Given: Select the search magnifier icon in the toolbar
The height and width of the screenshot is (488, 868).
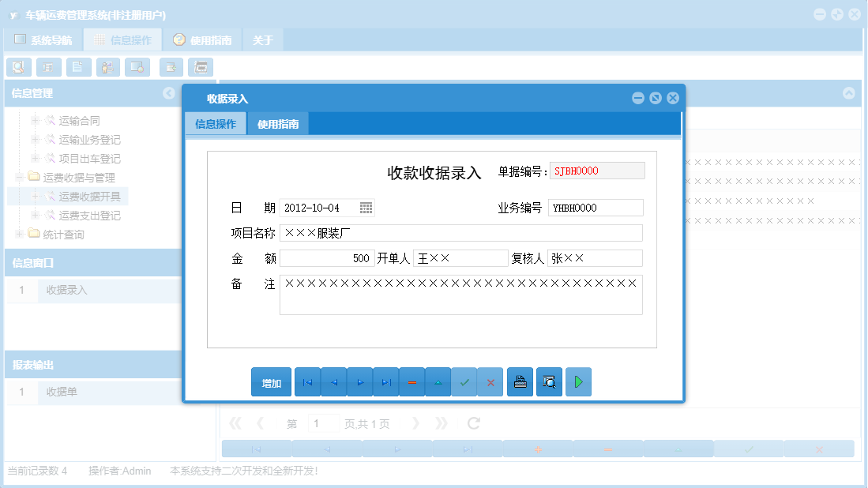Looking at the screenshot, I should point(18,67).
